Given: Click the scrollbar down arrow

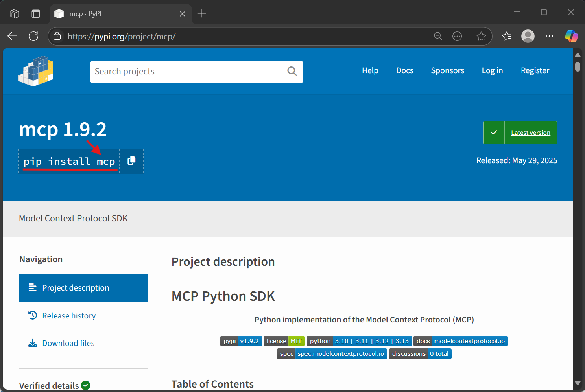Looking at the screenshot, I should [x=578, y=383].
